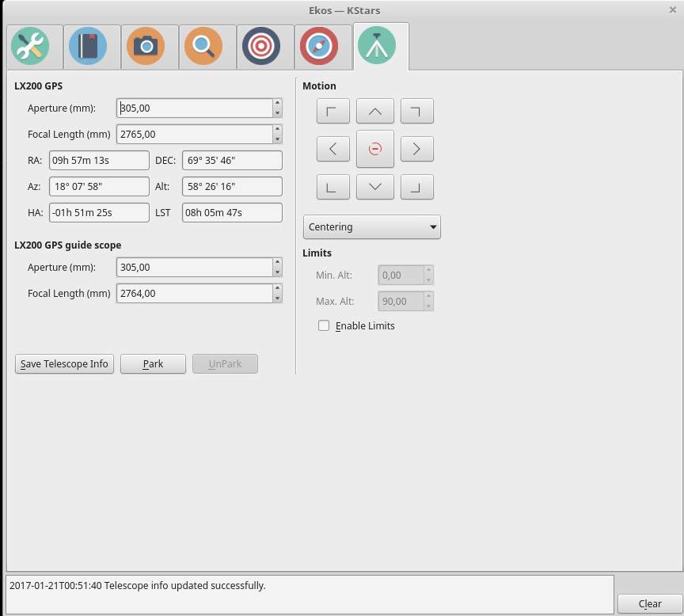Click Save Telescope Info button
Viewport: 684px width, 616px height.
[65, 364]
